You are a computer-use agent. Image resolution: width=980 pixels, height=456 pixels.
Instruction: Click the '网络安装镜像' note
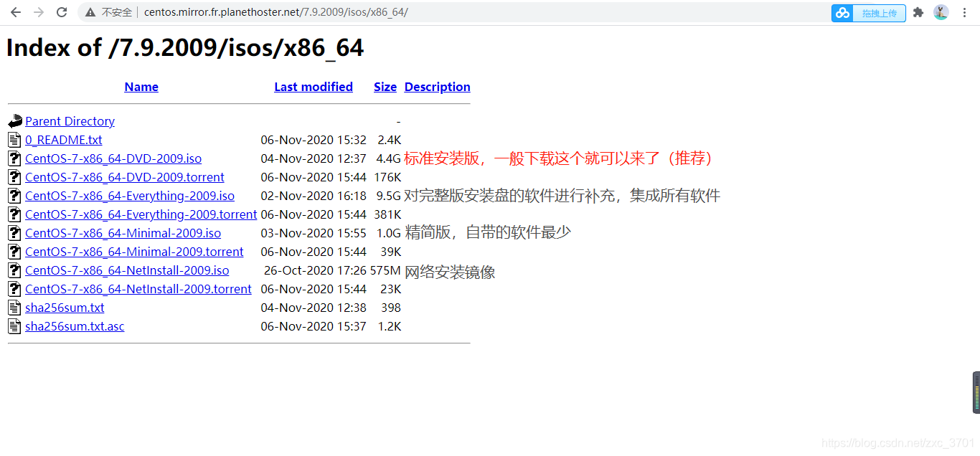pos(450,272)
